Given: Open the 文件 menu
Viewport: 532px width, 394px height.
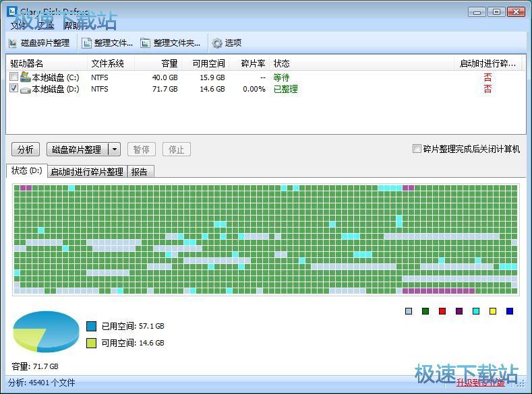Looking at the screenshot, I should pyautogui.click(x=18, y=25).
